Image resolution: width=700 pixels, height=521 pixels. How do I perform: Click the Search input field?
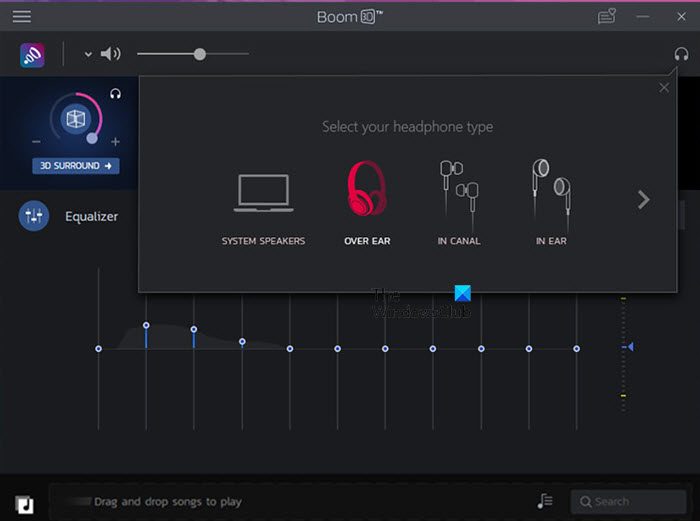click(x=628, y=502)
